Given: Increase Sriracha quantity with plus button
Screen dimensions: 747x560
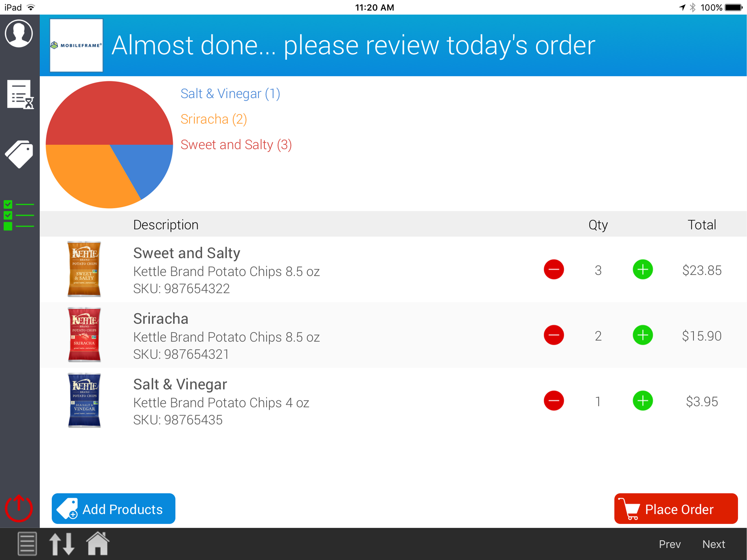Looking at the screenshot, I should pyautogui.click(x=642, y=335).
